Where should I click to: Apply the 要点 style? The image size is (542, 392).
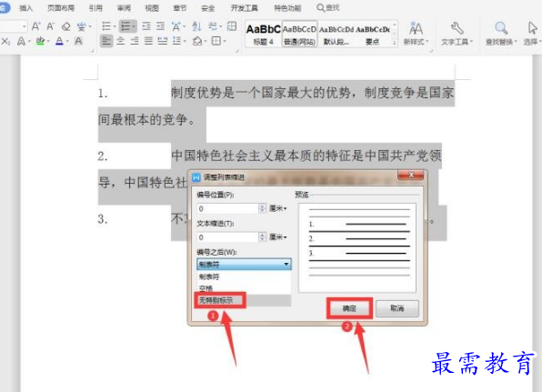tap(373, 34)
